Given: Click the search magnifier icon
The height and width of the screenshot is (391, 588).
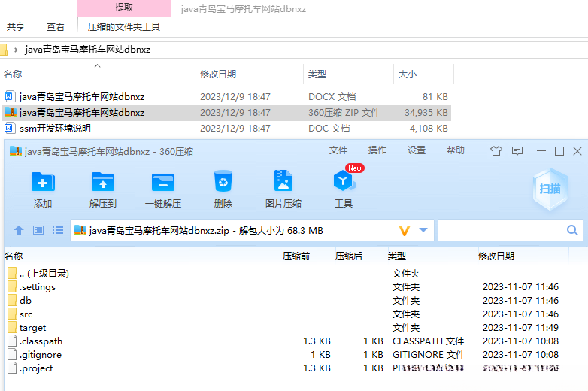Looking at the screenshot, I should coord(572,230).
